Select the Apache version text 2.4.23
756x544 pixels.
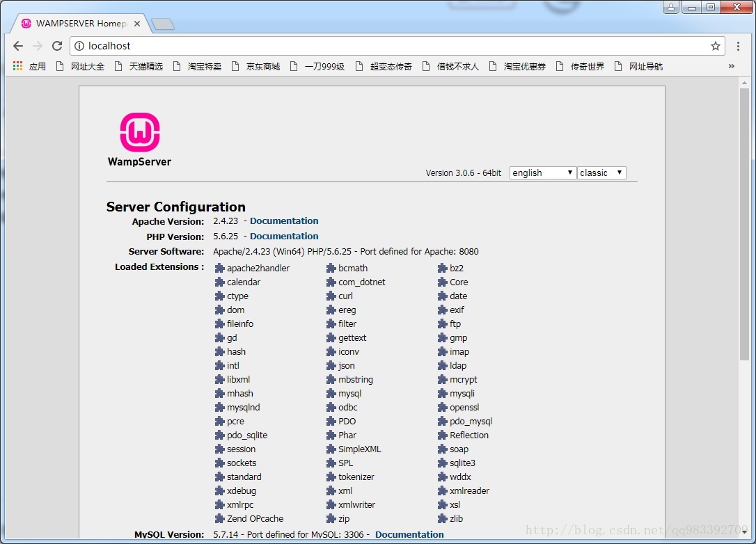[x=226, y=221]
